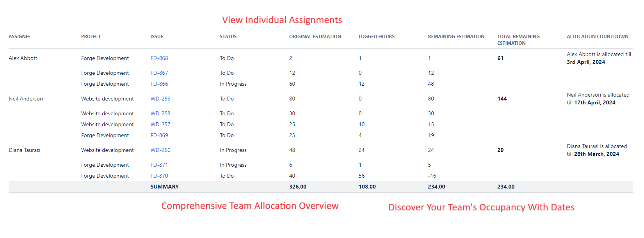Open issue link FD-868
The width and height of the screenshot is (644, 238).
[159, 58]
